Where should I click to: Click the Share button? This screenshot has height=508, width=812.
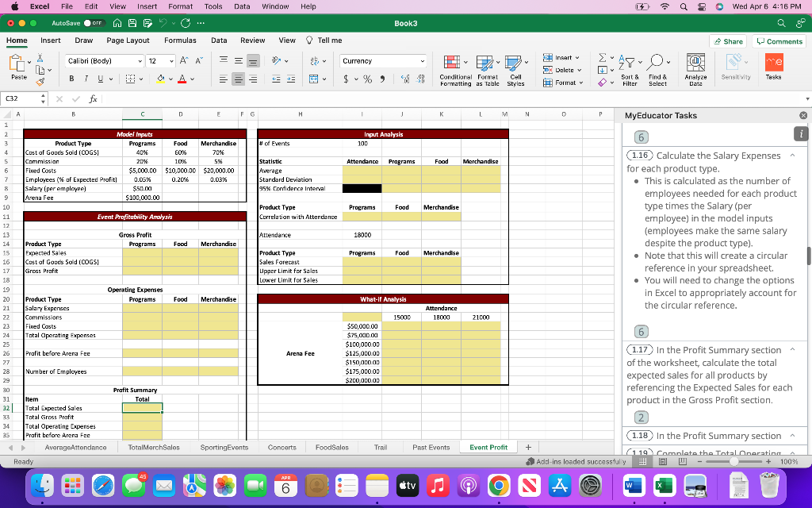click(728, 41)
